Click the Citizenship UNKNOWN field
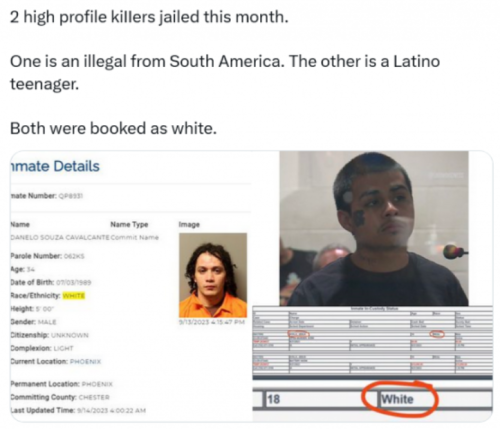 [49, 335]
